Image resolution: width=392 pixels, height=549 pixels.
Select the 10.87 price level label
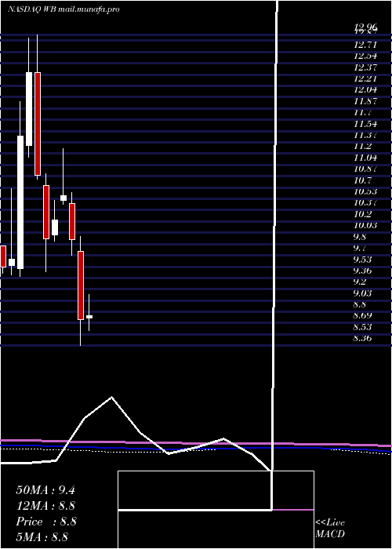coord(365,169)
